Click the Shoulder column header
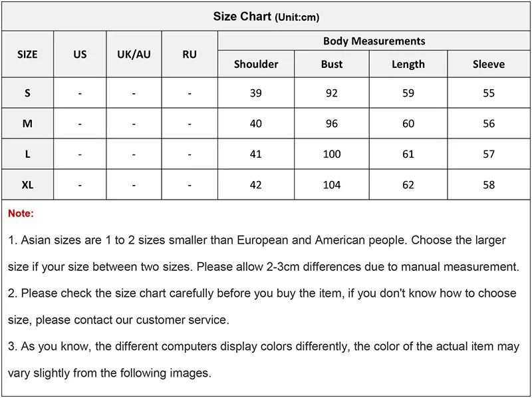This screenshot has width=532, height=398. click(256, 64)
